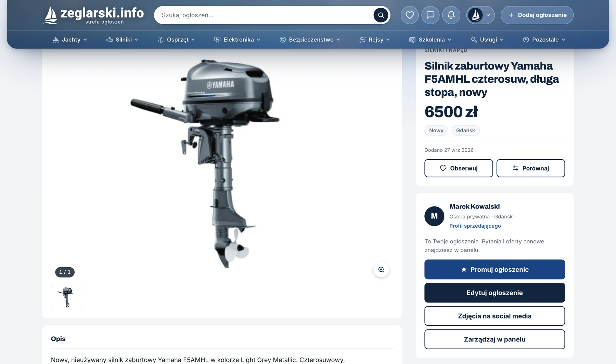Expand the Osprzęt category menu

point(176,40)
